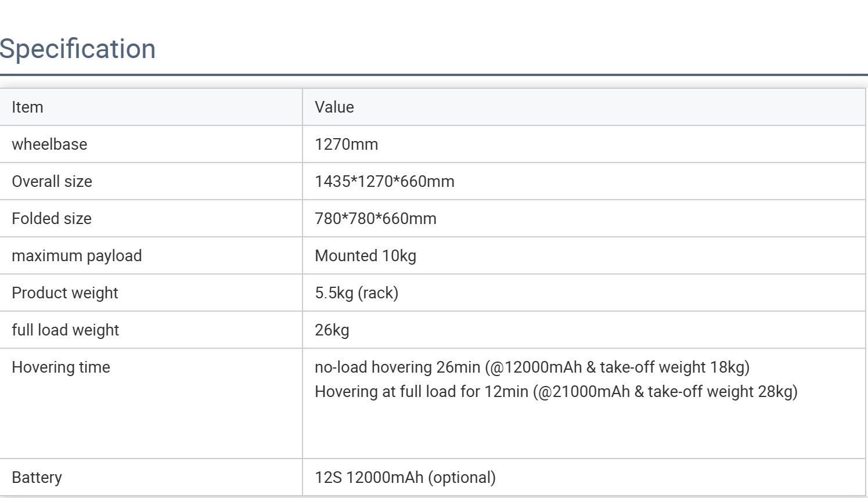Click the 1435*1270*660mm value
Viewport: 868px width, 498px height.
point(384,182)
